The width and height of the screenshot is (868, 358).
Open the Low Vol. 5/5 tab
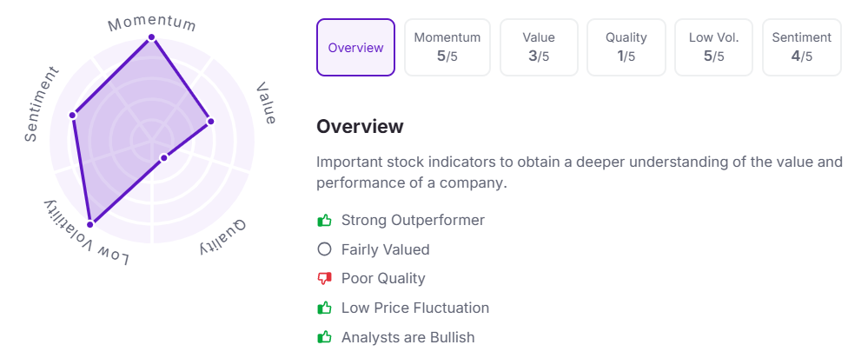pyautogui.click(x=713, y=48)
